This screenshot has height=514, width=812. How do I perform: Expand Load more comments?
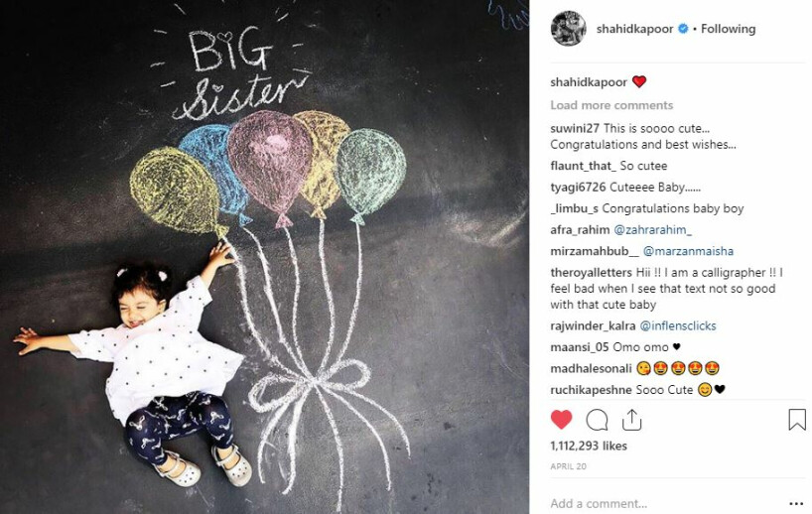tap(611, 105)
